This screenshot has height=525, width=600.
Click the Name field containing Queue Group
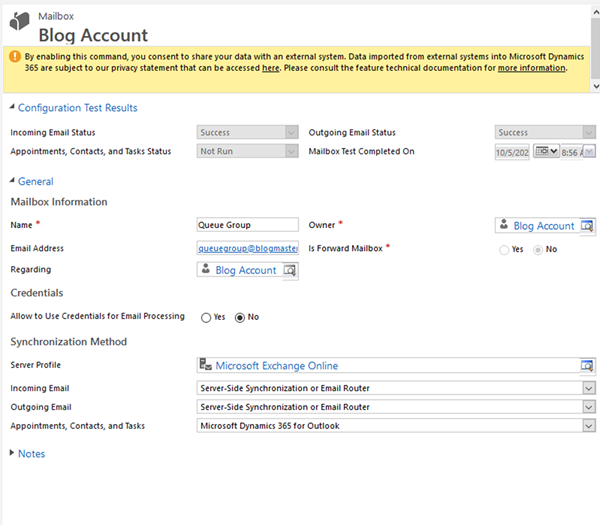pos(248,225)
